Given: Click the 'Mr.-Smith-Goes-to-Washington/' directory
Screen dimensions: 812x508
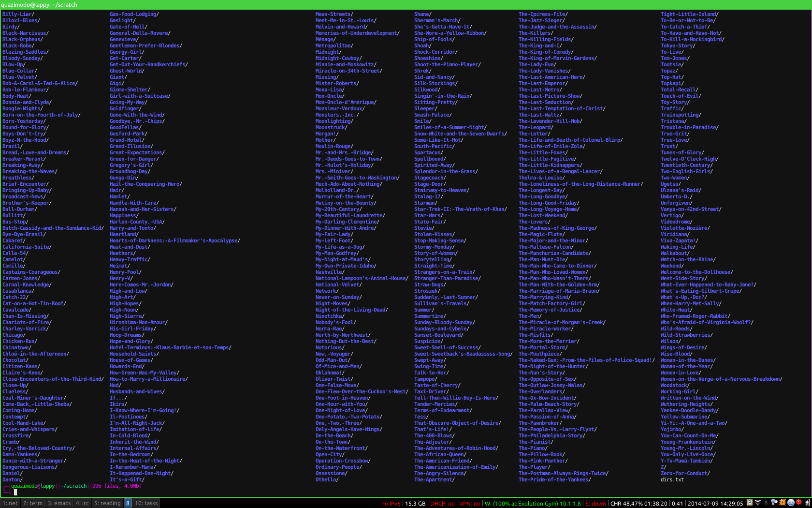Looking at the screenshot, I should click(x=358, y=178).
